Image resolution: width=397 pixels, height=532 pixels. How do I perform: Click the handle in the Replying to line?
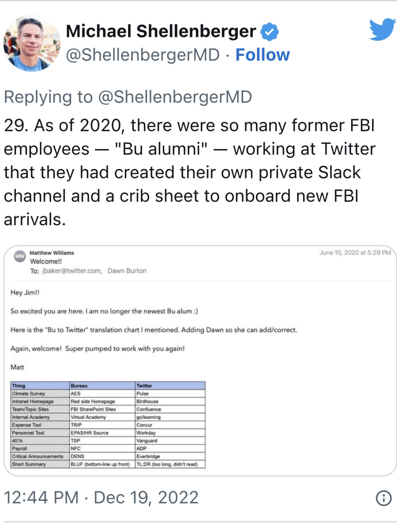click(175, 97)
